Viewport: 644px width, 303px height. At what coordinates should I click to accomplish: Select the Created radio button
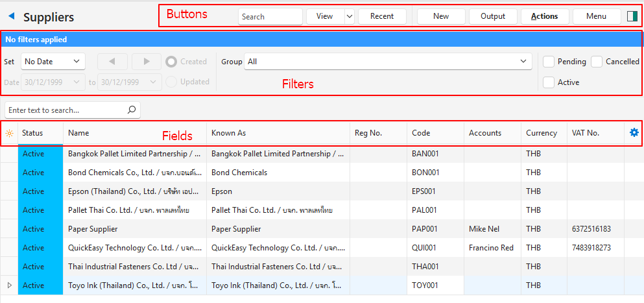point(172,62)
